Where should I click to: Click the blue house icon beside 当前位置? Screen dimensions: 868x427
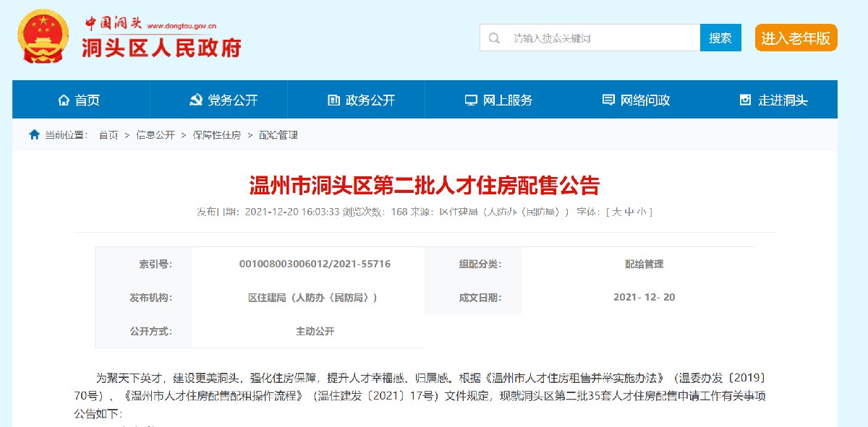point(34,135)
